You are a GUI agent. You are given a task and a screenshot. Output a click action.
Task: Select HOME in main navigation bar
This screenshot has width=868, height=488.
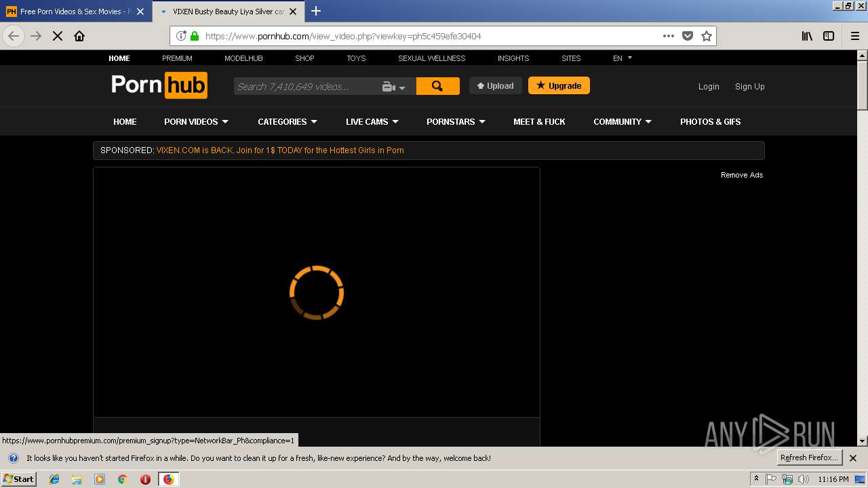125,121
